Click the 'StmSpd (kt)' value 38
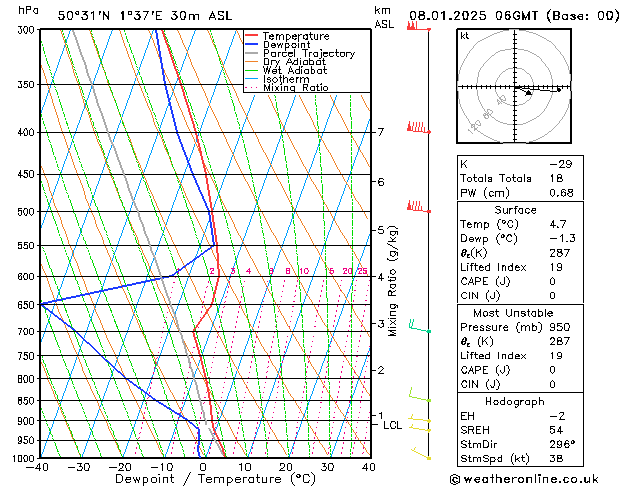Screen dimensions: 629x486 pos(556,458)
